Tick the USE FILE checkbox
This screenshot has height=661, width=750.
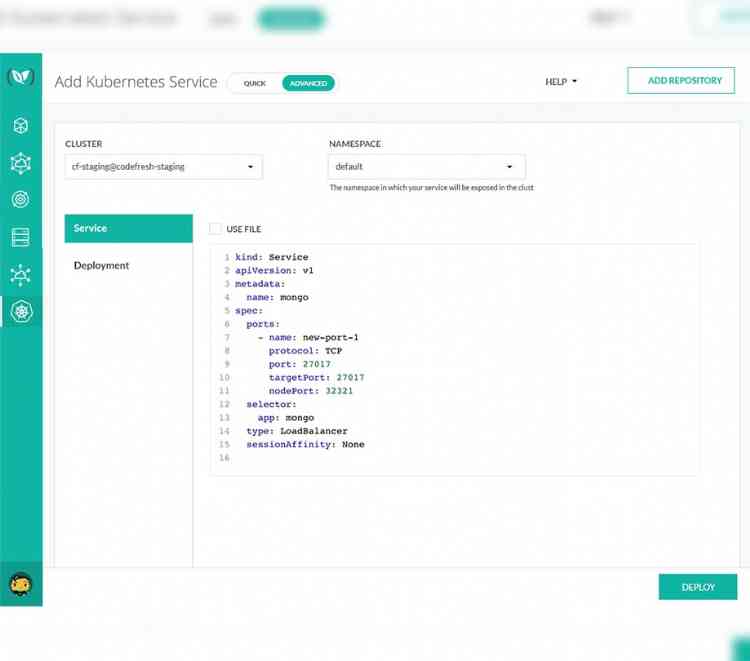215,229
